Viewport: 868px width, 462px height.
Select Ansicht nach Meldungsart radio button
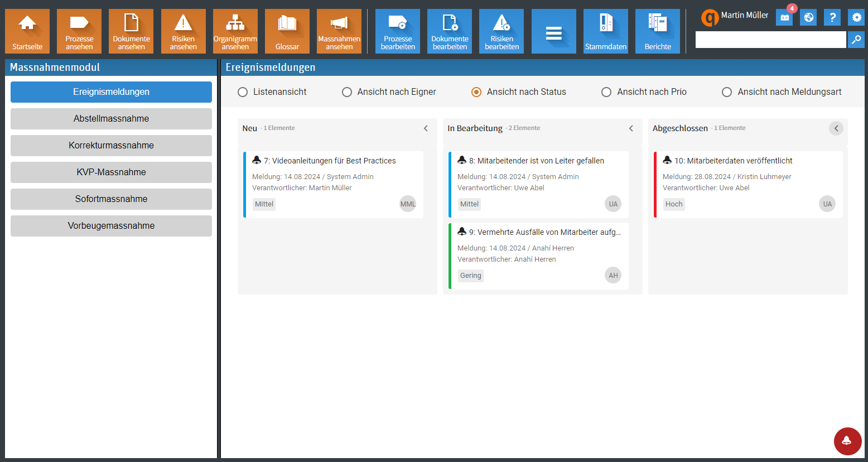pos(727,92)
